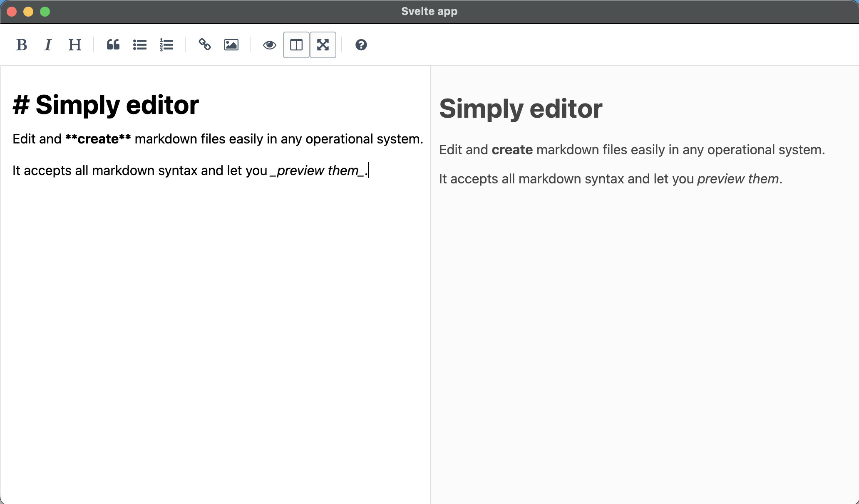Close the Svelte app window
Viewport: 859px width, 504px height.
[12, 12]
